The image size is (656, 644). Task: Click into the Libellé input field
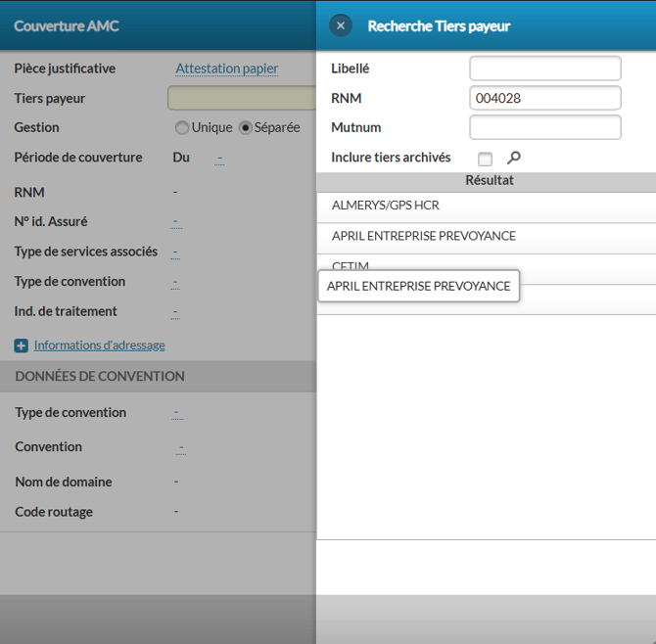[x=544, y=69]
